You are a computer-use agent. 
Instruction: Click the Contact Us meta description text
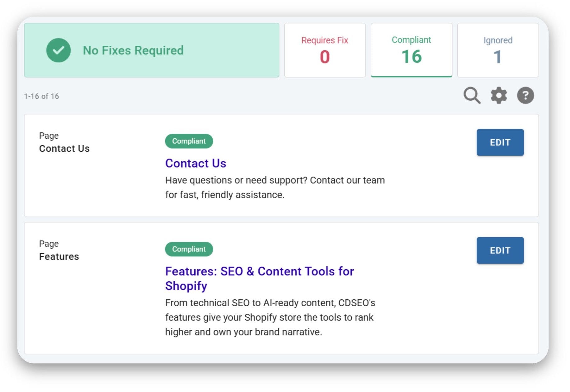(275, 187)
